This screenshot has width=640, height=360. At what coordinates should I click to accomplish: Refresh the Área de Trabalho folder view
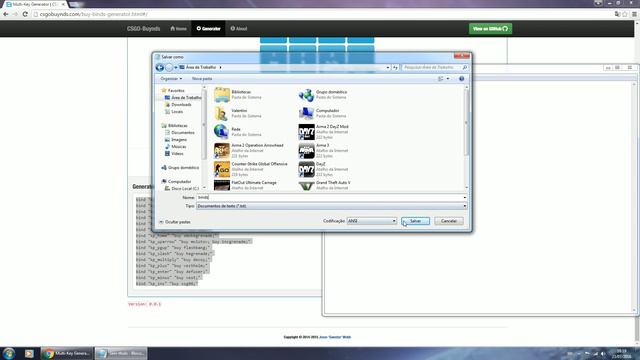pos(396,67)
